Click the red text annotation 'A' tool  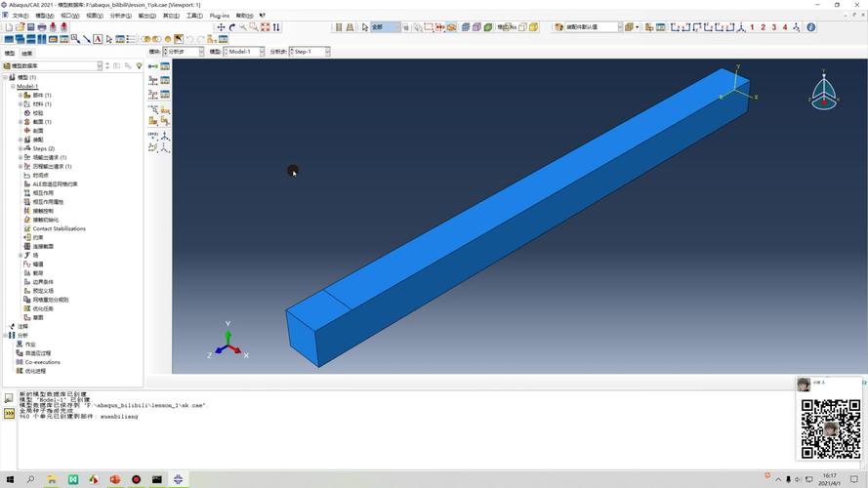point(98,40)
